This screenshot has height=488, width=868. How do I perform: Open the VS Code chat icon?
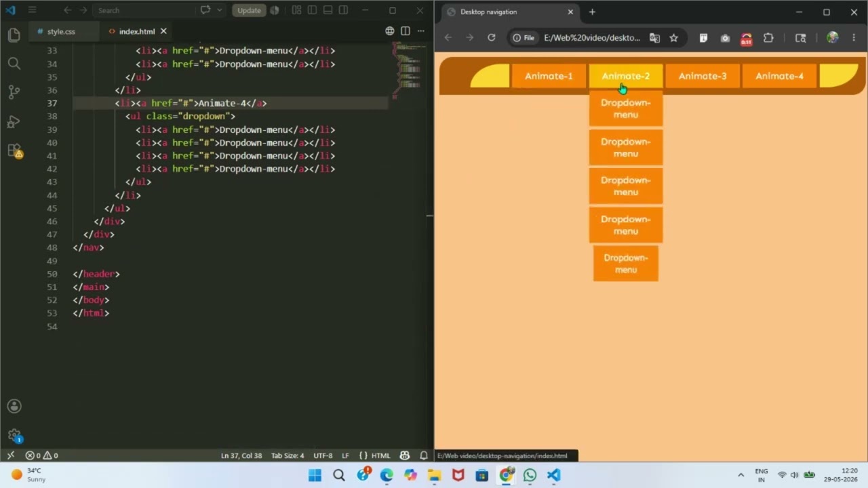(x=205, y=10)
